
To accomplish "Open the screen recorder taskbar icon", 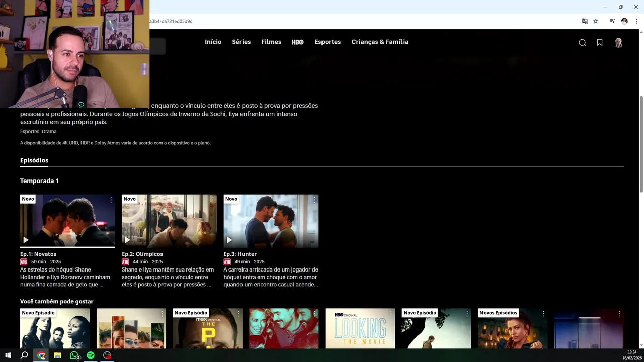I will [107, 355].
